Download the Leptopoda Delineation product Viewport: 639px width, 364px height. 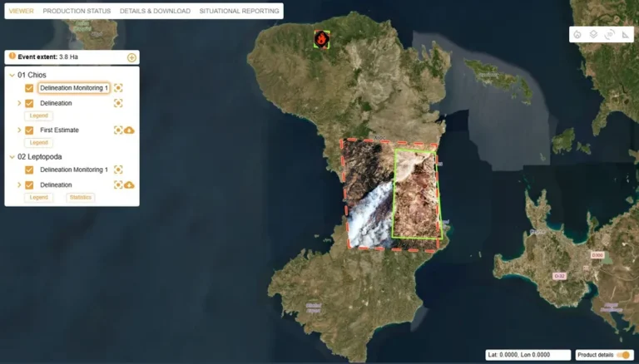click(129, 184)
